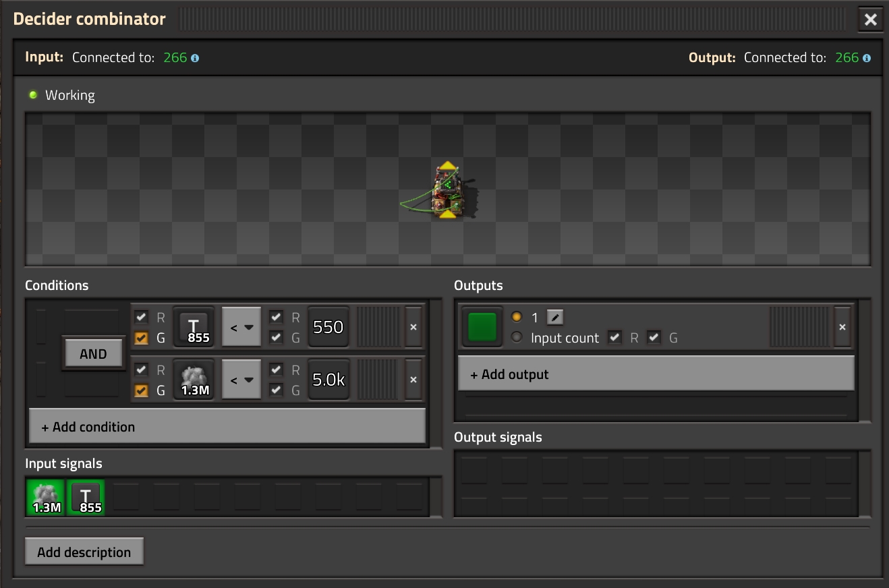Click the pencil edit icon beside output value 1
The image size is (889, 588).
click(554, 317)
